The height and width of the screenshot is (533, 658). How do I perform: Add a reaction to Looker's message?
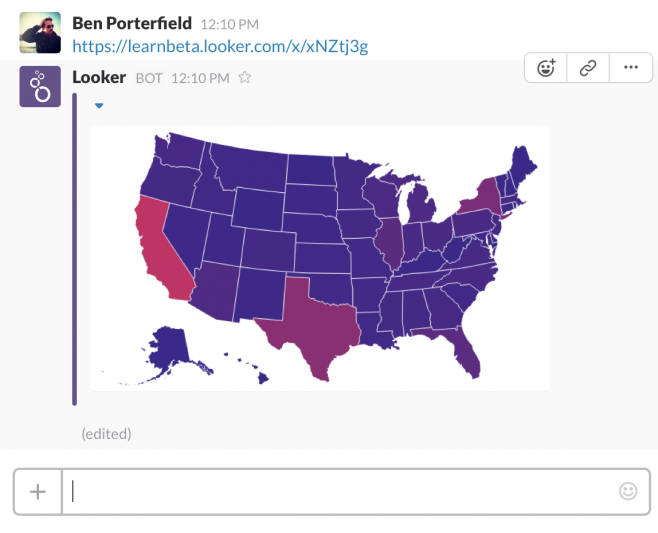546,68
